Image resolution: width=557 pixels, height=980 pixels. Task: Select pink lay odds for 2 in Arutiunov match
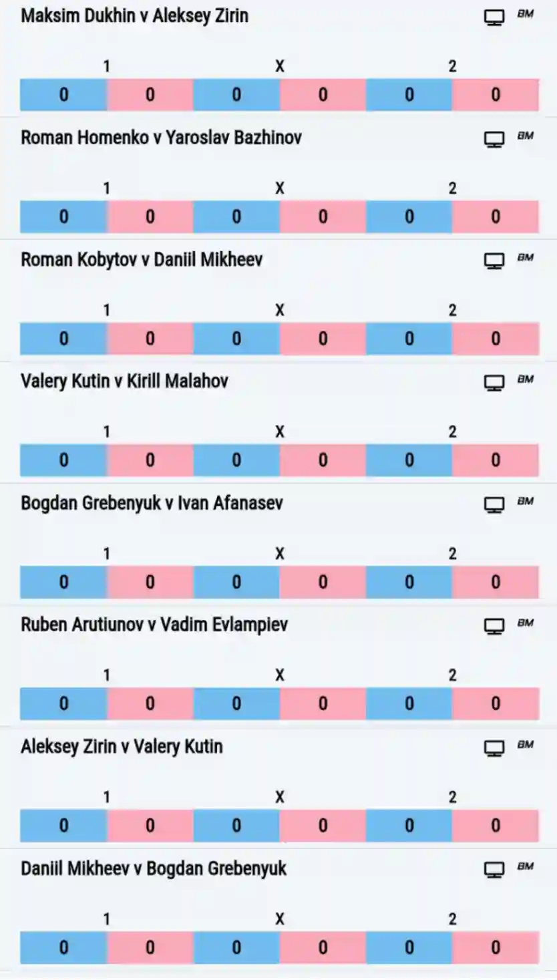tap(496, 703)
